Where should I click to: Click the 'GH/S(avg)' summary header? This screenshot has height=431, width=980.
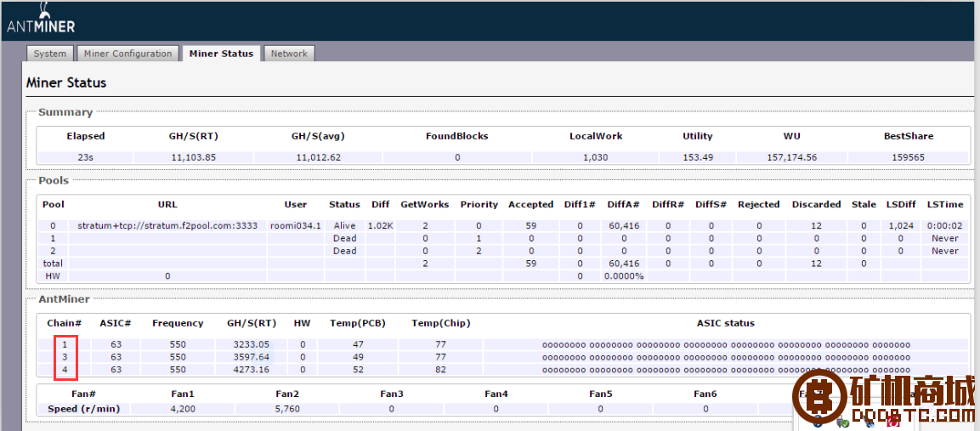click(x=318, y=136)
